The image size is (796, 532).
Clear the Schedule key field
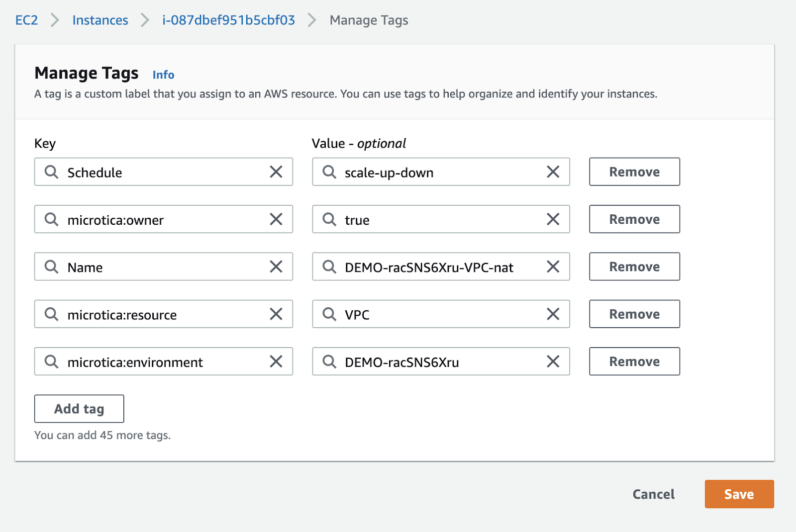pyautogui.click(x=276, y=172)
